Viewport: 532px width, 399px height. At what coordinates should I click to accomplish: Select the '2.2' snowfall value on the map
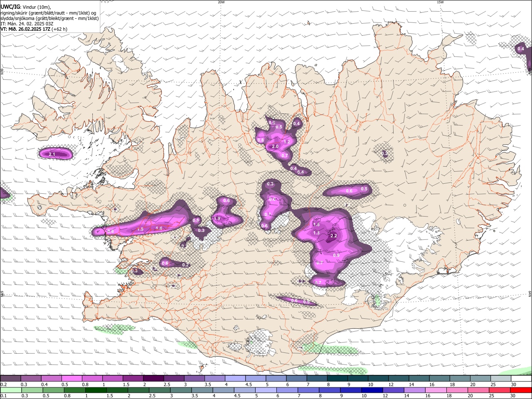point(333,236)
